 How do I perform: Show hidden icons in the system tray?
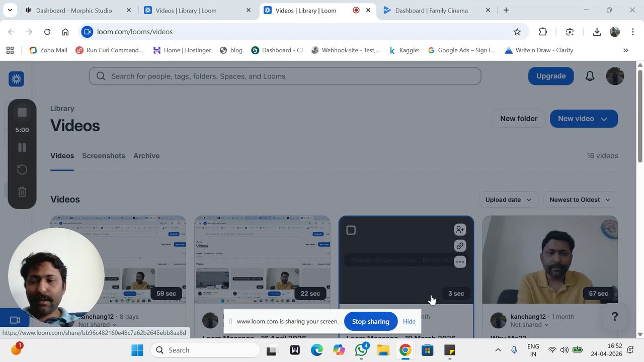pyautogui.click(x=498, y=350)
